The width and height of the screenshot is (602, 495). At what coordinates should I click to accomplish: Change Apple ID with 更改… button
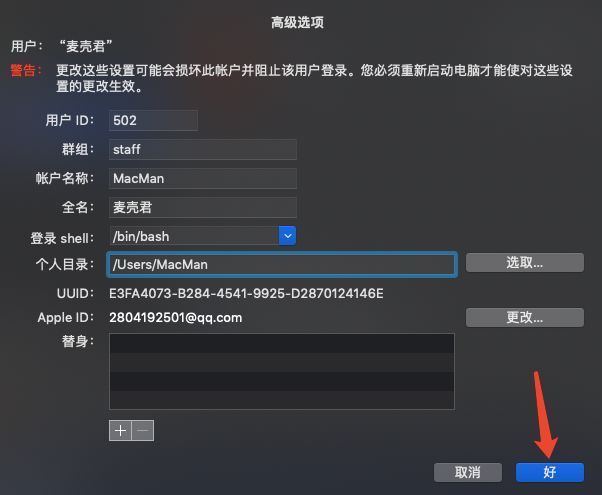525,318
